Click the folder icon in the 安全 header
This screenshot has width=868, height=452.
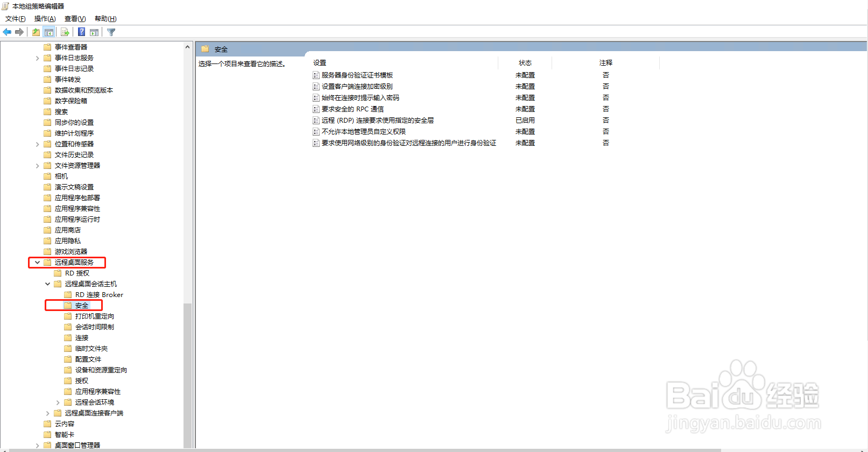click(205, 49)
